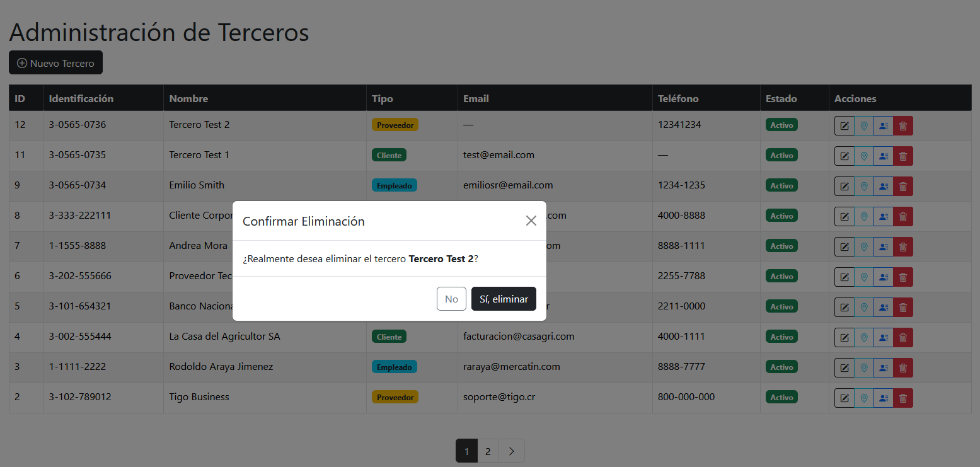Click the Activo status badge for Emilio Smith
The image size is (980, 467).
point(781,185)
